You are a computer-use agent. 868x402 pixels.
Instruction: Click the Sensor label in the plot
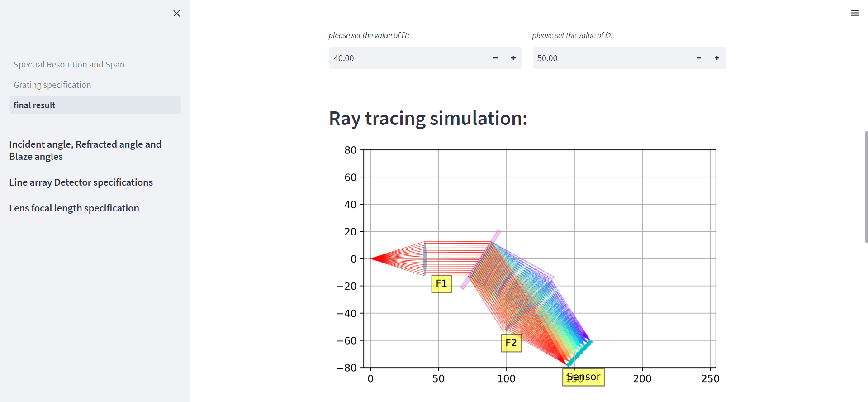[583, 377]
